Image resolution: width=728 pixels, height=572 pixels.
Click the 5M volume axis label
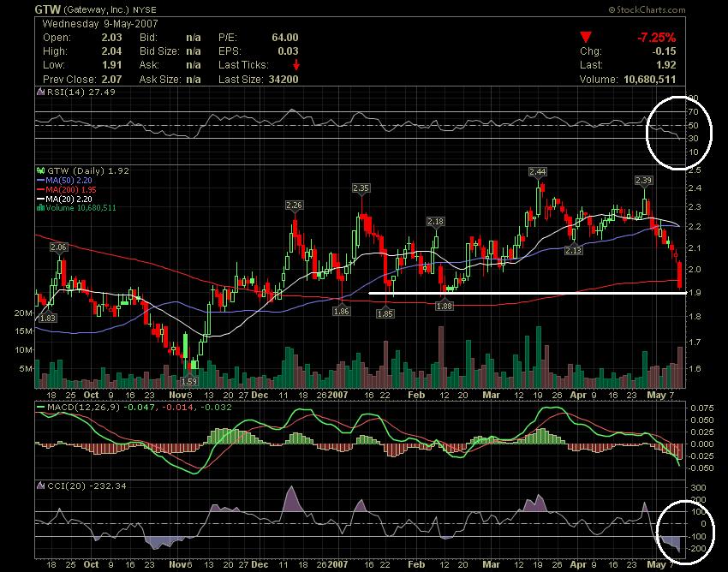coord(26,369)
